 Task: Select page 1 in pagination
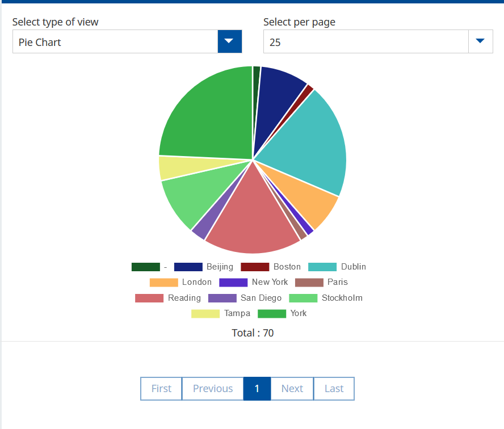pyautogui.click(x=257, y=389)
